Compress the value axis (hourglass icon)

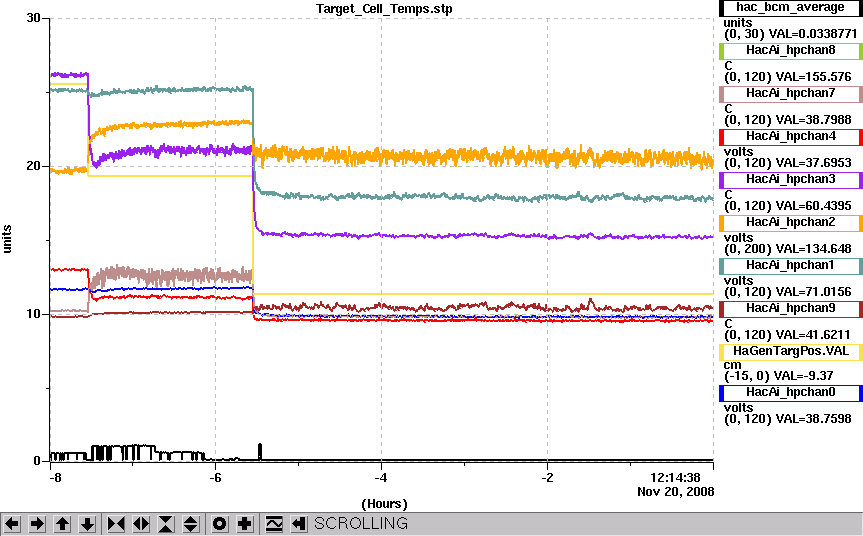click(x=166, y=523)
